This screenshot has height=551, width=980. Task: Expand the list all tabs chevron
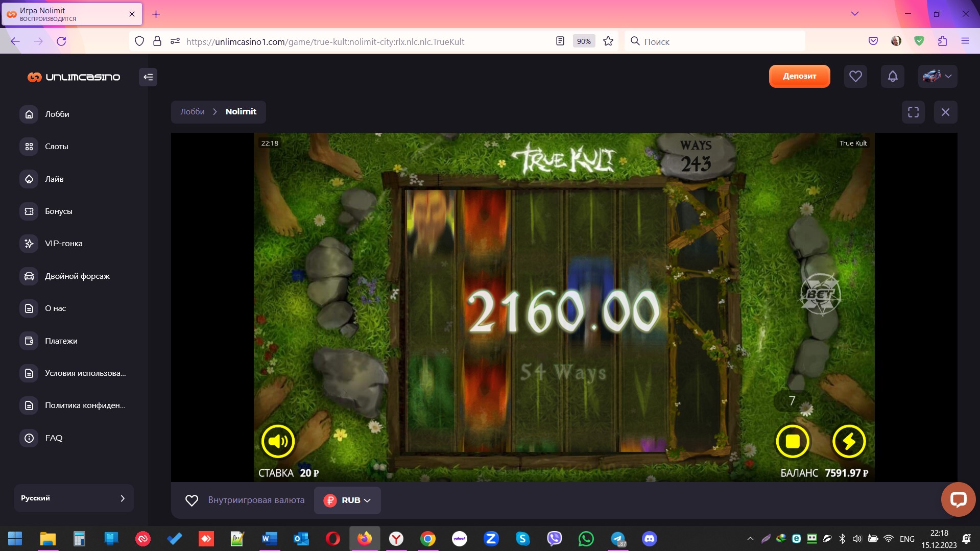(854, 14)
